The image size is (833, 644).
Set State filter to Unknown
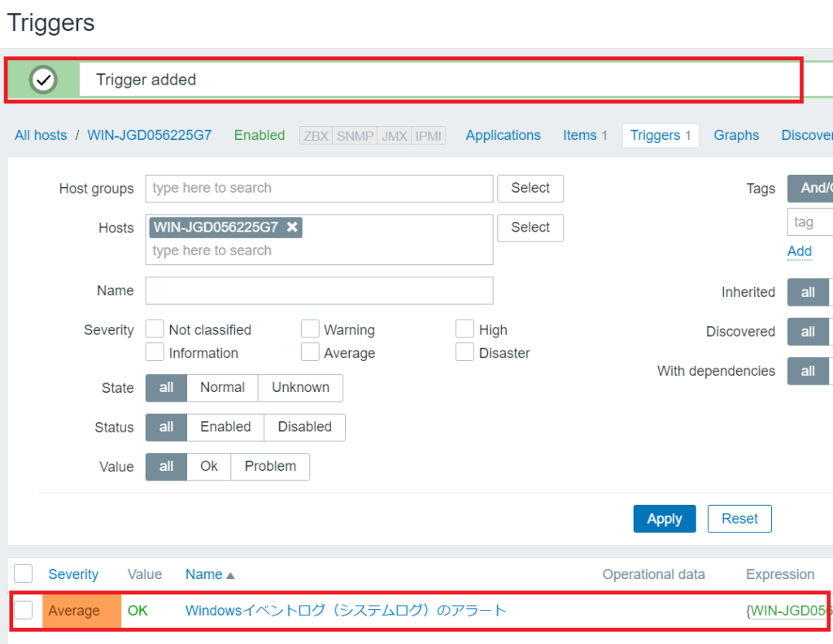tap(300, 388)
